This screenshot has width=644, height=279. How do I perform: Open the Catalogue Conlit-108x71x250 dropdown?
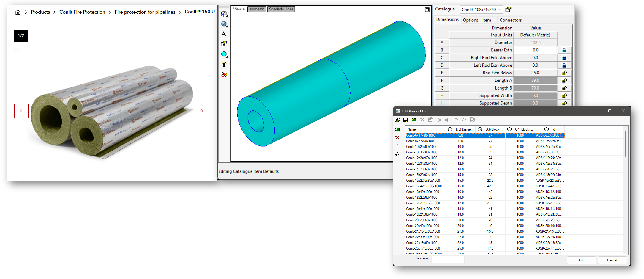[482, 10]
